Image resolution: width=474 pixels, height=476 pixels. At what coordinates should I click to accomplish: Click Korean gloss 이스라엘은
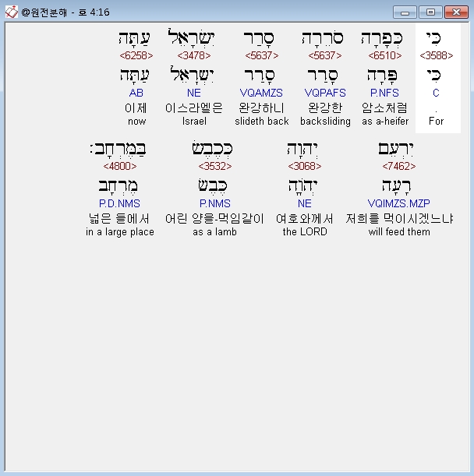pyautogui.click(x=194, y=108)
